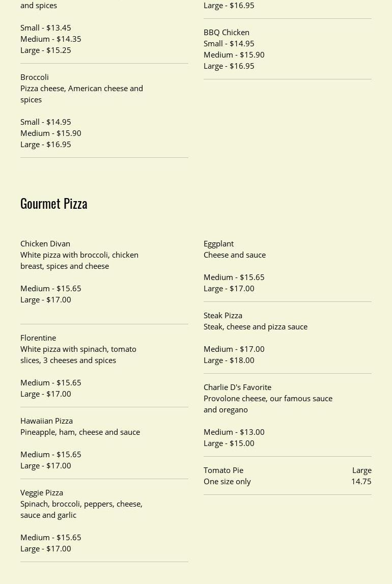Screen dimensions: 392x584
Task: Click the Gourmet Pizza section heading
Action: tap(54, 203)
